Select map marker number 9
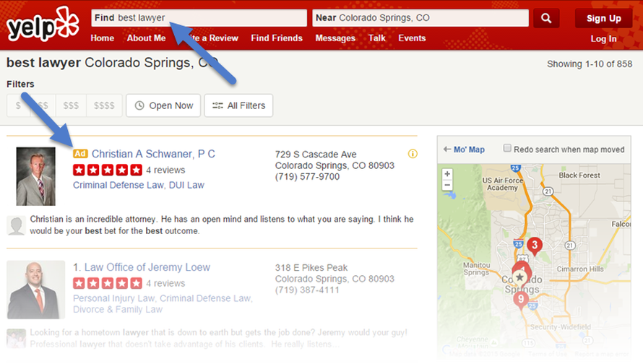Image resolution: width=643 pixels, height=364 pixels. [521, 300]
